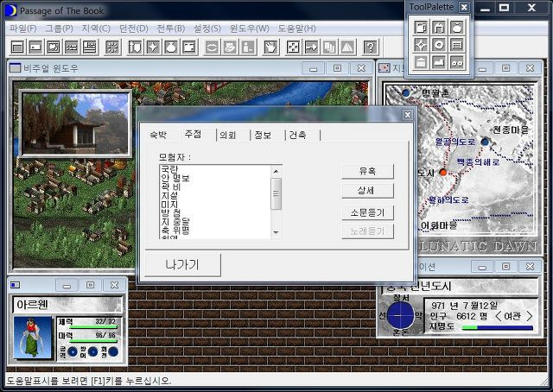Click the item pouch icon in main toolbar
The image size is (553, 392).
click(171, 47)
